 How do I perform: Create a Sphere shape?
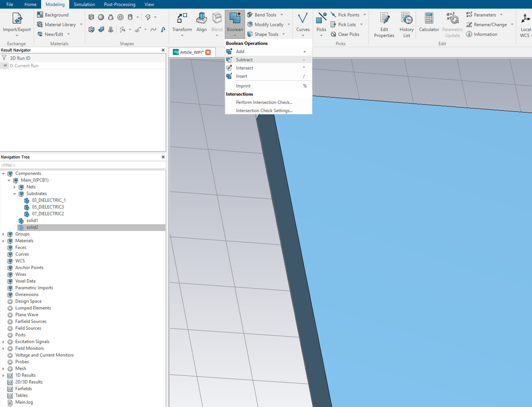101,17
